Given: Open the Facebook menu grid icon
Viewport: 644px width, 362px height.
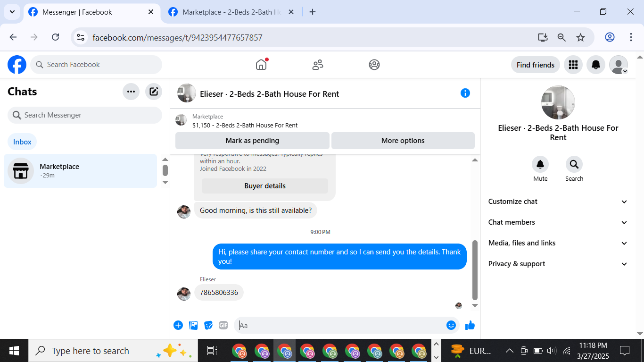Looking at the screenshot, I should (x=573, y=65).
